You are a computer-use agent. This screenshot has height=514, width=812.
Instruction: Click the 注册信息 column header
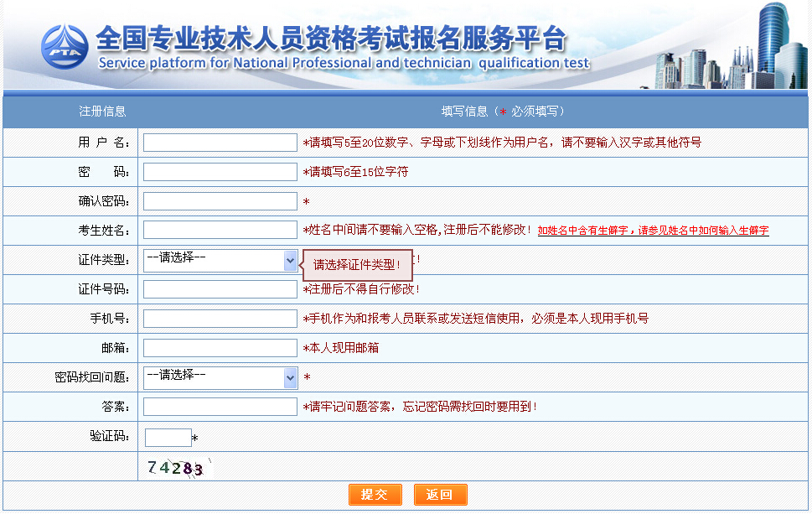[102, 112]
